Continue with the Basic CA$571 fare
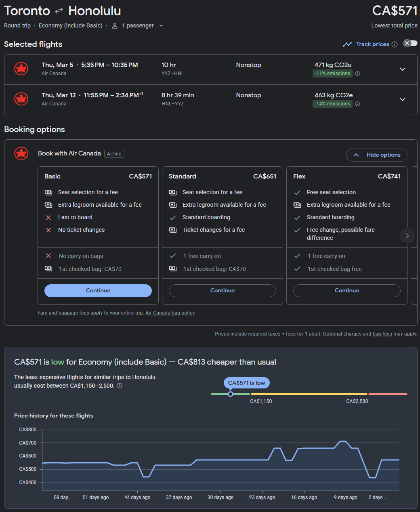 click(x=98, y=291)
